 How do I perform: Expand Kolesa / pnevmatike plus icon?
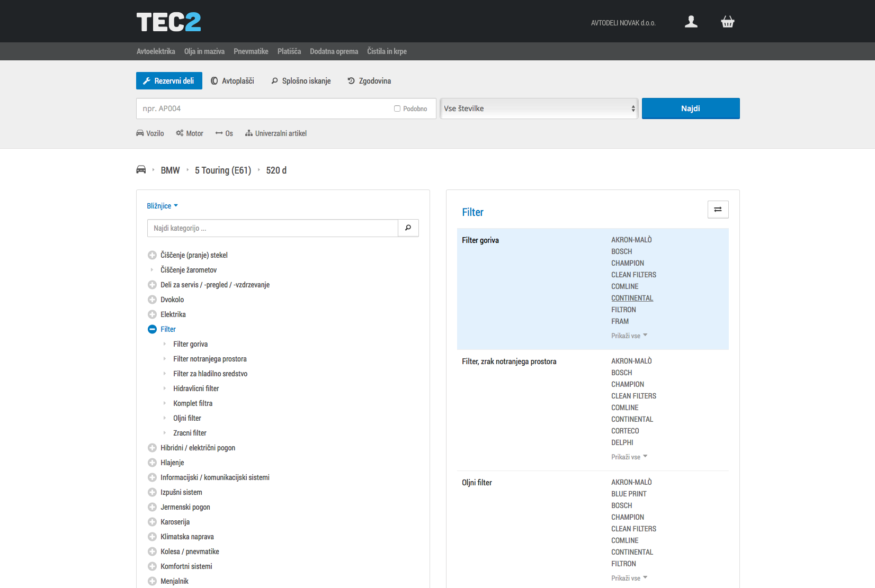(x=152, y=551)
